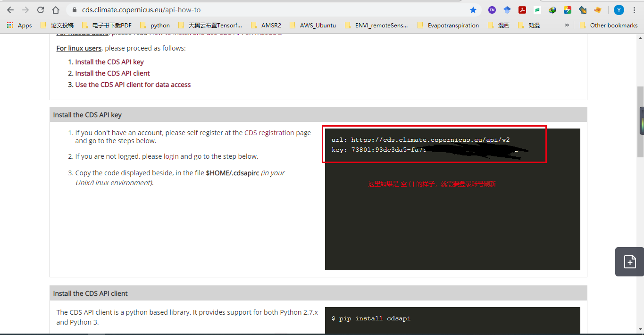644x335 pixels.
Task: Toggle the back navigation arrow
Action: tap(10, 9)
